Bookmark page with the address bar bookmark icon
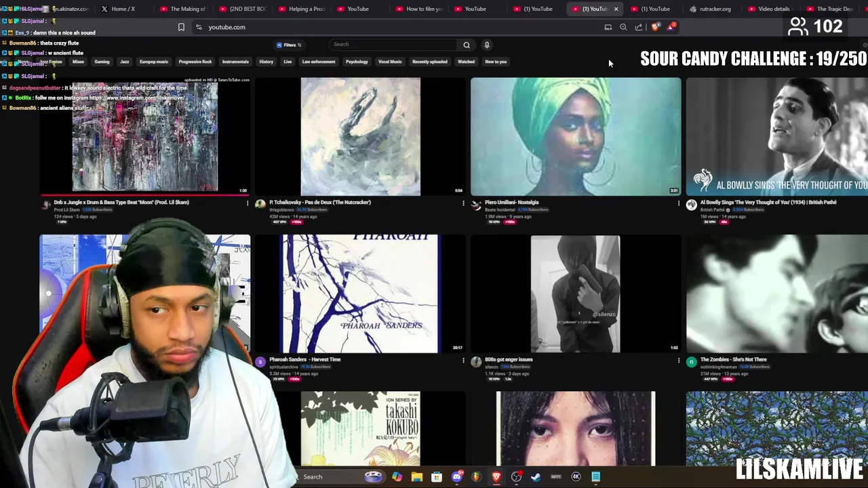Image resolution: width=868 pixels, height=488 pixels. pos(181,27)
